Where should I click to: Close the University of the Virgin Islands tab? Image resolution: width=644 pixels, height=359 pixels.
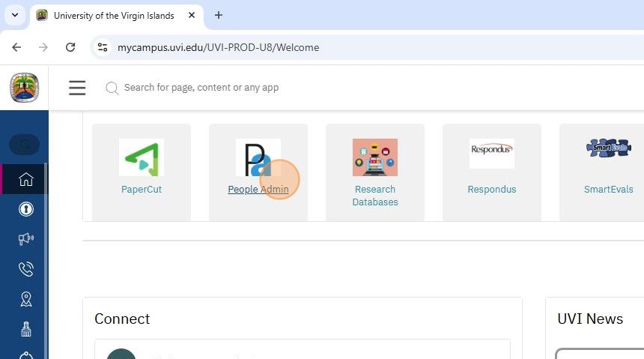coord(192,15)
